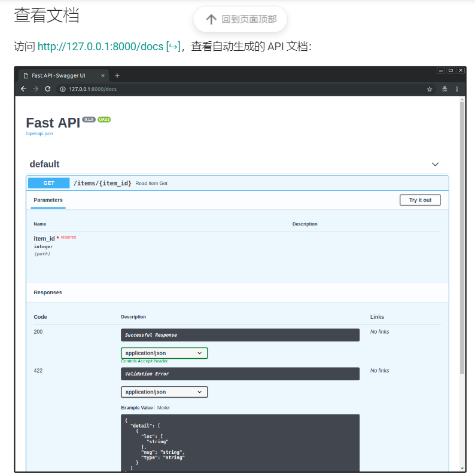This screenshot has height=476, width=475.
Task: Collapse the default section chevron
Action: 435,164
